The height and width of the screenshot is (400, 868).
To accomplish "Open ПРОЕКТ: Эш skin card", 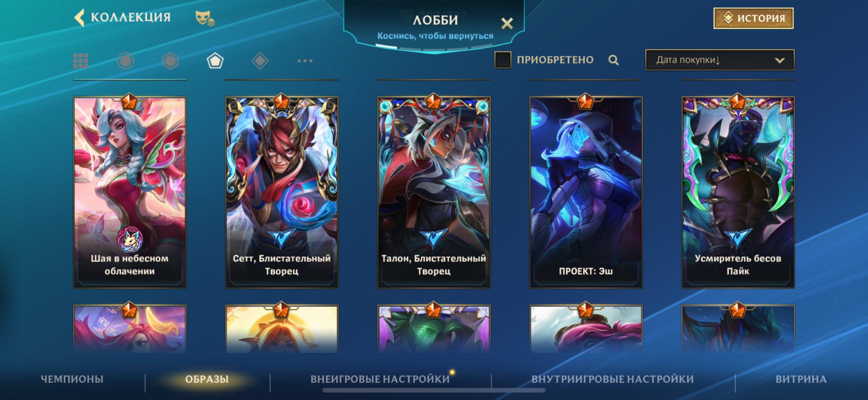I will click(x=585, y=192).
